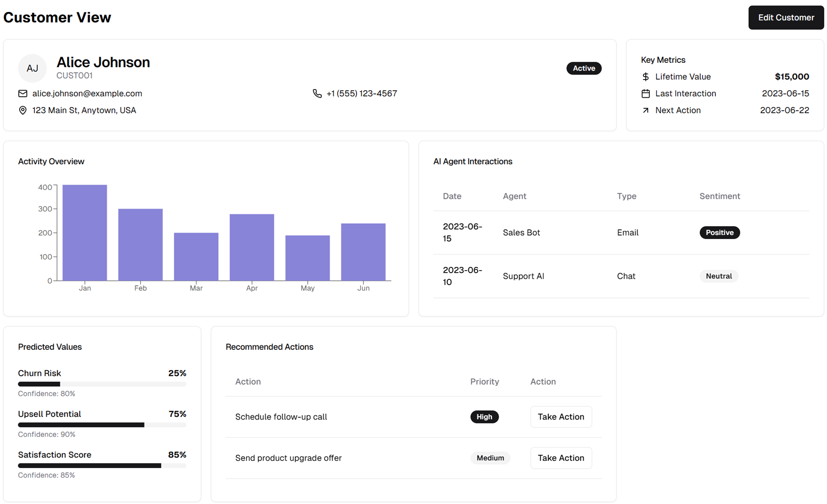Click the Neutral sentiment badge
827x504 pixels.
(x=718, y=276)
